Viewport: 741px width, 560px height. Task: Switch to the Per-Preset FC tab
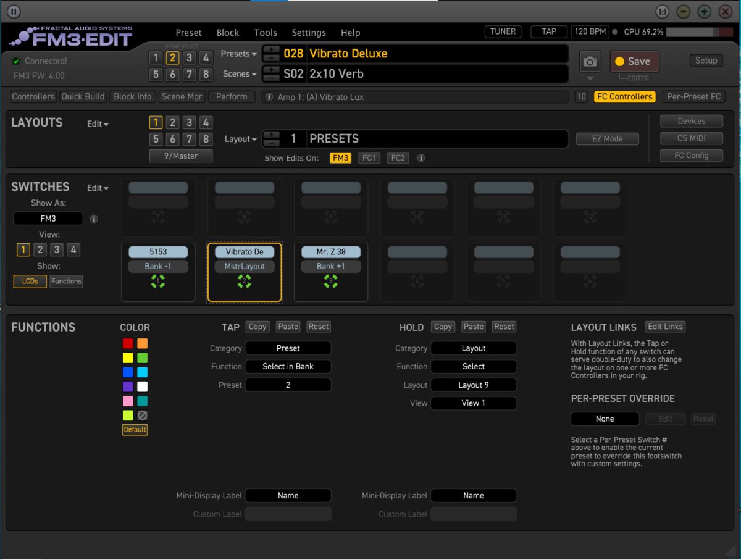694,97
